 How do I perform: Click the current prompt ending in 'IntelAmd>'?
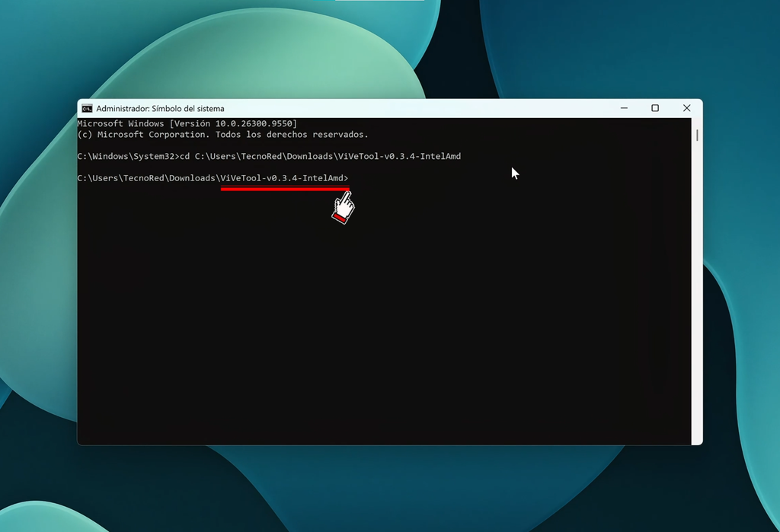click(213, 178)
